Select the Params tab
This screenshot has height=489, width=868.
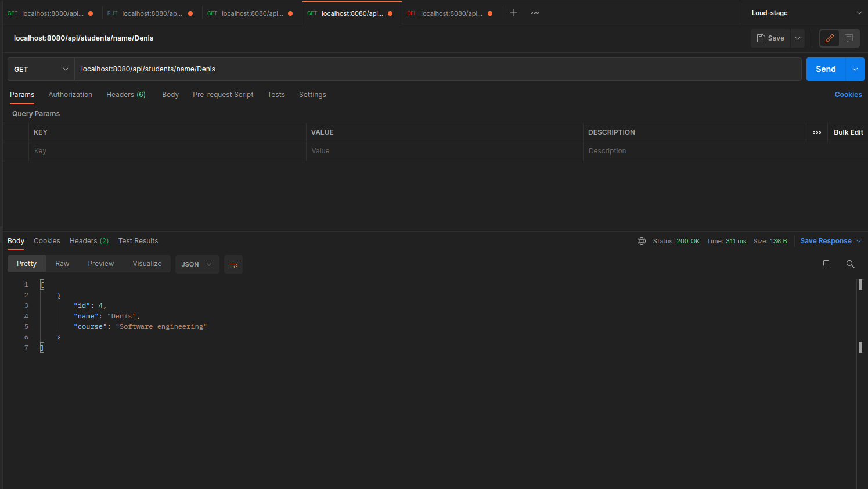pyautogui.click(x=22, y=95)
